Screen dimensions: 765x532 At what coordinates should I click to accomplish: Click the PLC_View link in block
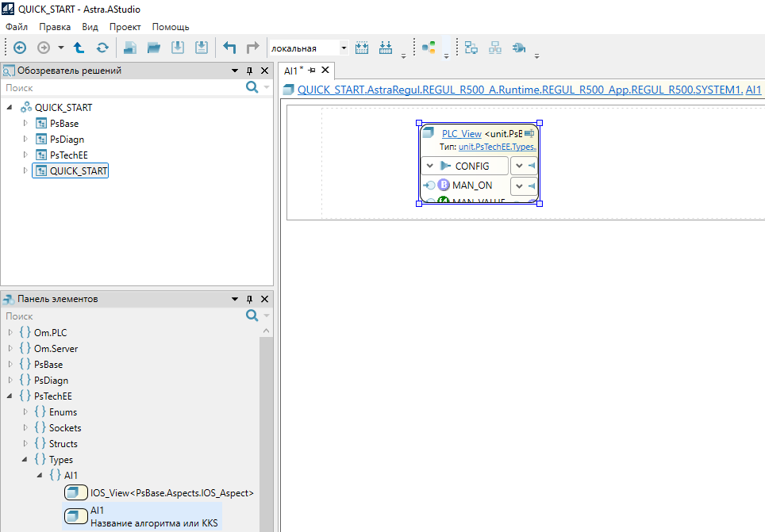click(461, 134)
